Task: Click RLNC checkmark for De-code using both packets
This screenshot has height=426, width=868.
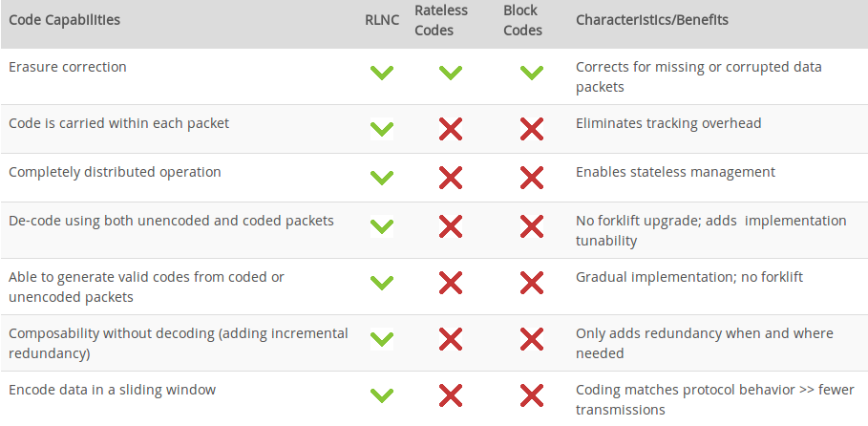Action: pyautogui.click(x=382, y=226)
